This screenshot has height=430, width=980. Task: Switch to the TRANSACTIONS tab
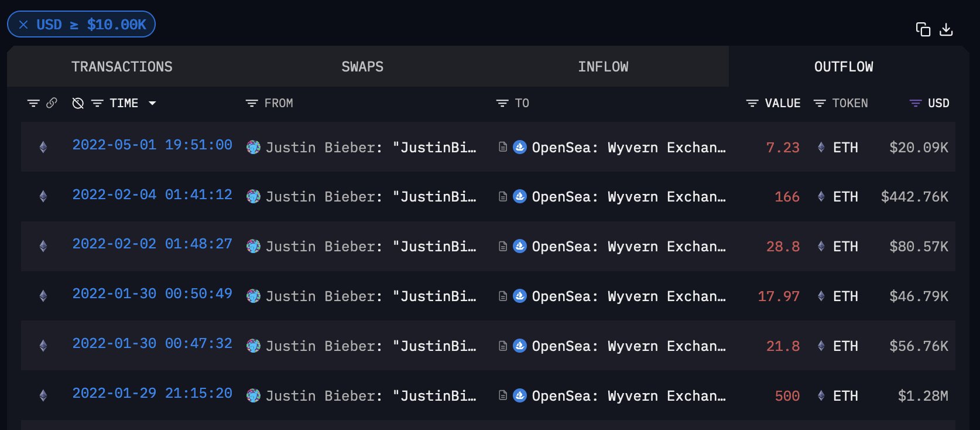(121, 66)
